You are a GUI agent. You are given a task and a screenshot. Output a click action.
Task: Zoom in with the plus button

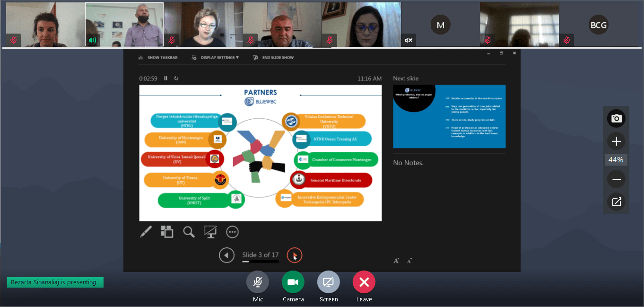tap(616, 141)
